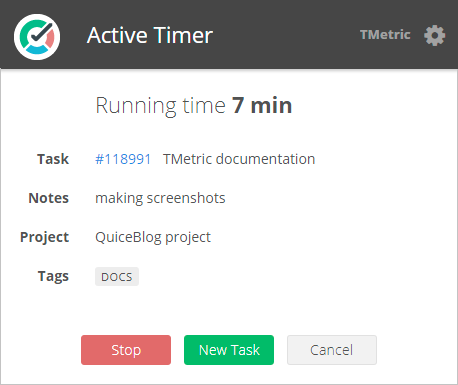The width and height of the screenshot is (458, 385).
Task: Click the Project field label
Action: (x=45, y=237)
